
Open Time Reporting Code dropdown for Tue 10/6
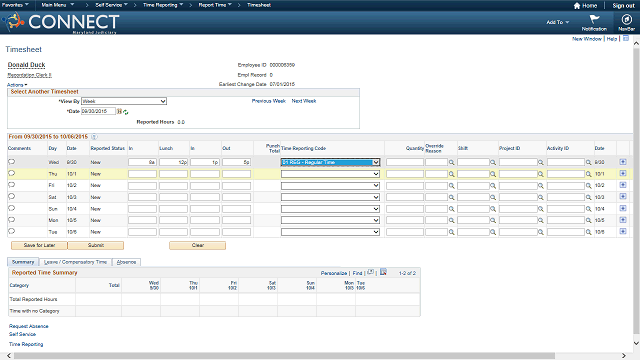click(330, 232)
